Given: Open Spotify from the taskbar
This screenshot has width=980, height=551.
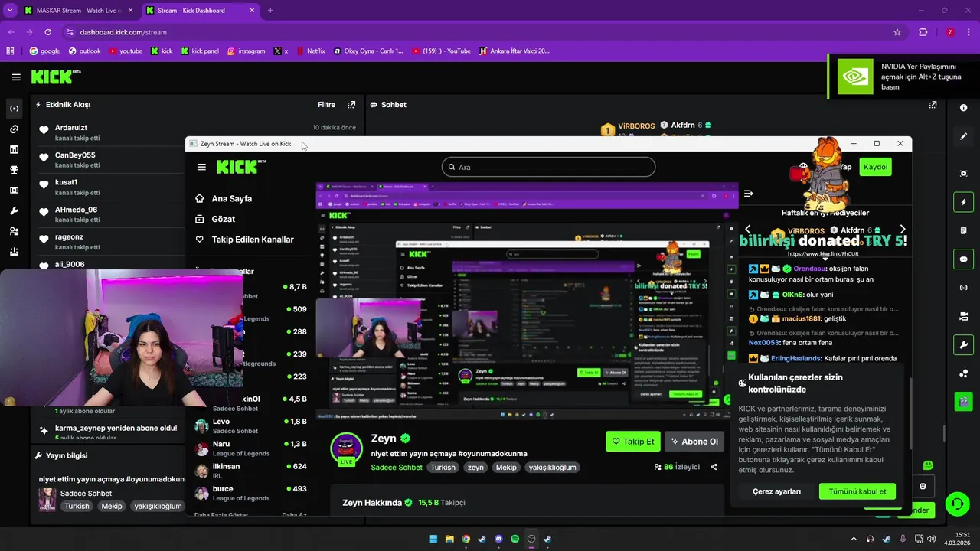Looking at the screenshot, I should pyautogui.click(x=514, y=539).
